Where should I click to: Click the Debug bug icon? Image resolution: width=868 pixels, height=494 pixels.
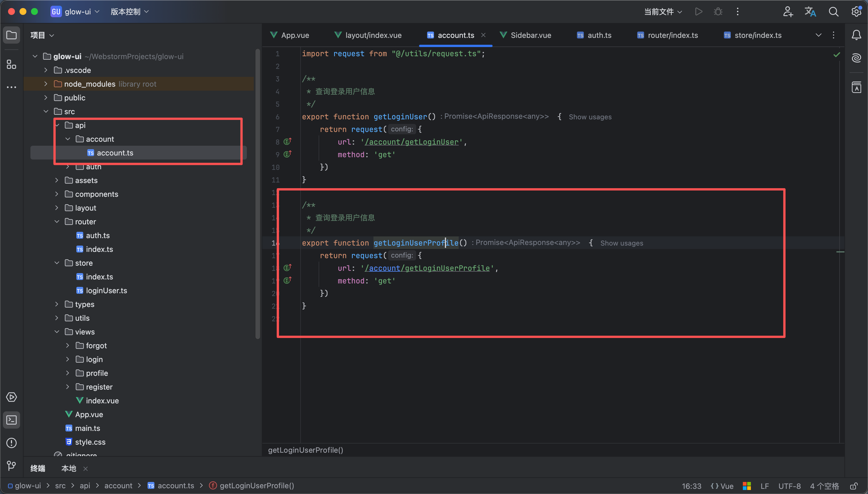coord(718,12)
